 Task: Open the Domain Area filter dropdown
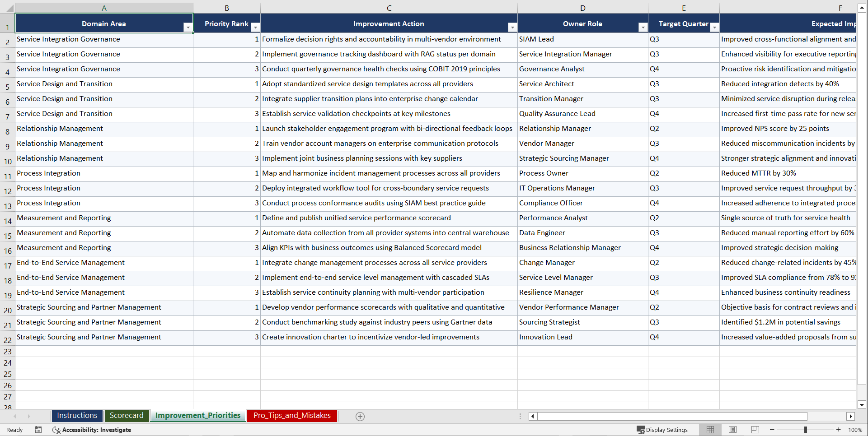[188, 27]
